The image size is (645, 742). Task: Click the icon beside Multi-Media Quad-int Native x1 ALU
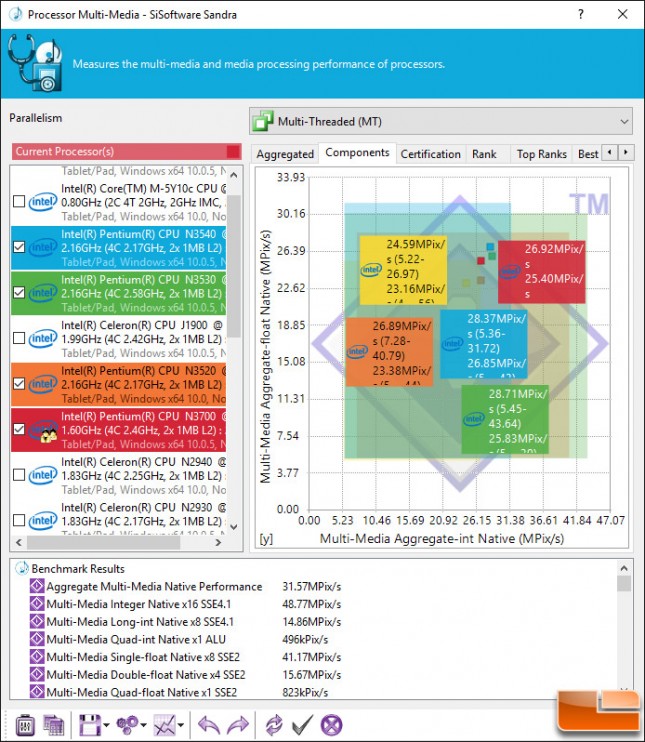click(x=36, y=639)
